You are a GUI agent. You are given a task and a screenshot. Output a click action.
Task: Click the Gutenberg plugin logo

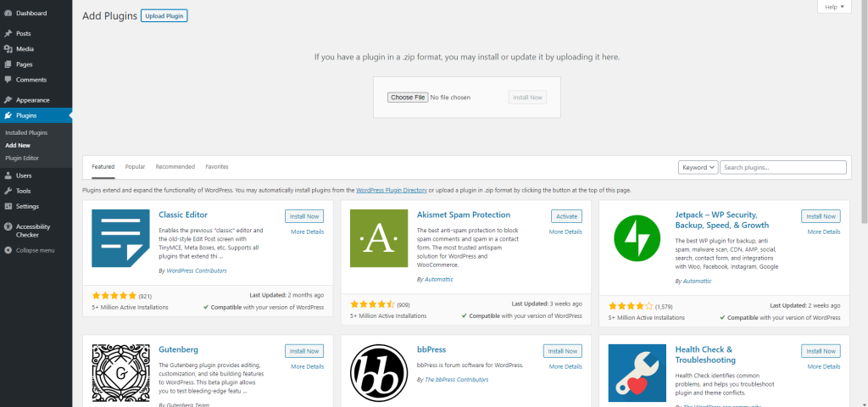[120, 373]
